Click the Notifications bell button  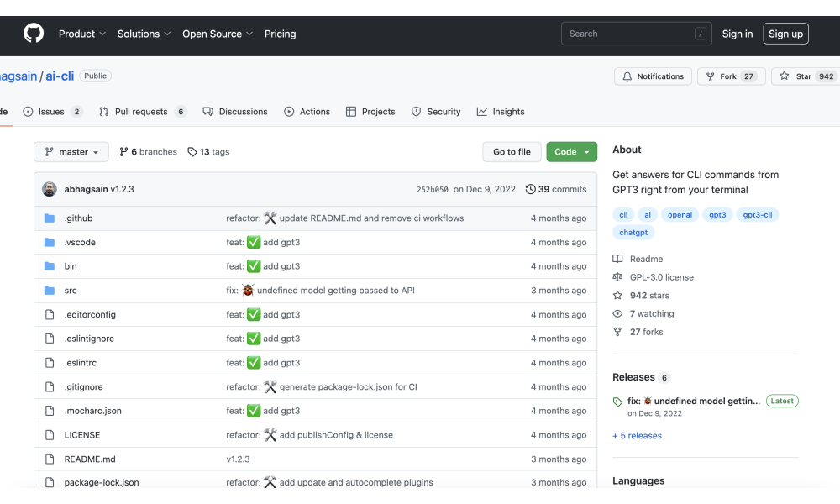pyautogui.click(x=653, y=76)
